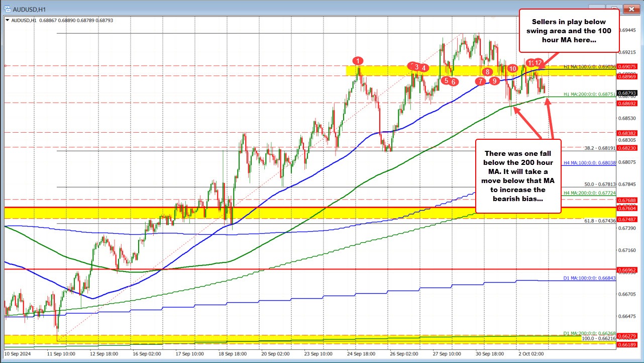The height and width of the screenshot is (363, 644).
Task: Click marker 3 on the swing high
Action: click(x=415, y=66)
